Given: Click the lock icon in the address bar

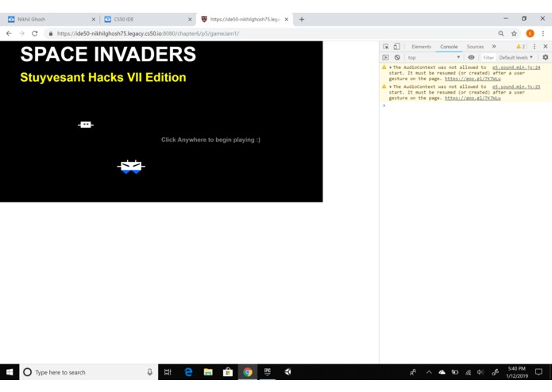Looking at the screenshot, I should pos(51,33).
